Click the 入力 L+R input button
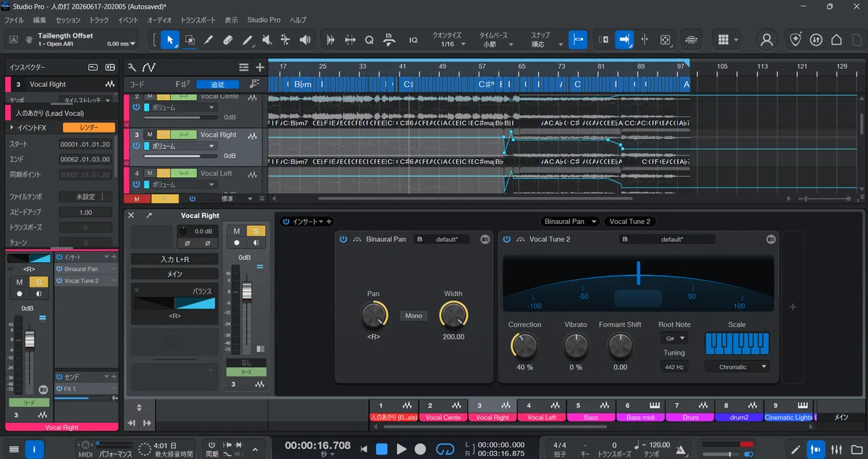Image resolution: width=868 pixels, height=459 pixels. [x=174, y=259]
